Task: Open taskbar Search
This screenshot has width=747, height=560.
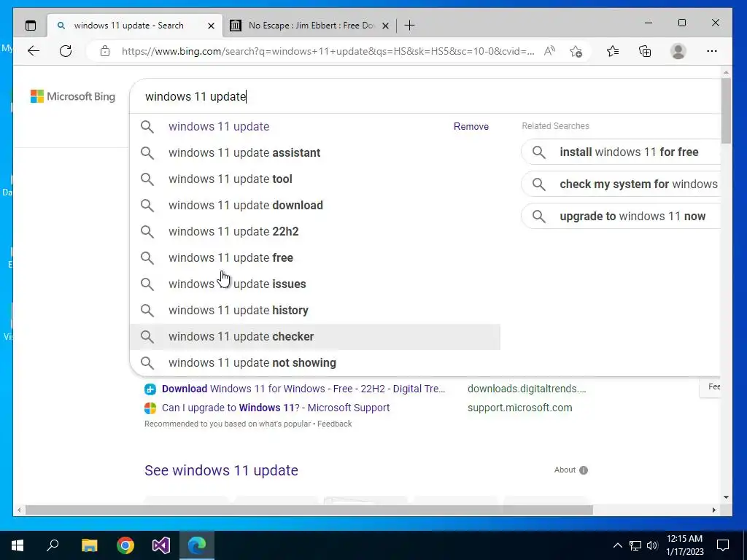Action: coord(53,545)
